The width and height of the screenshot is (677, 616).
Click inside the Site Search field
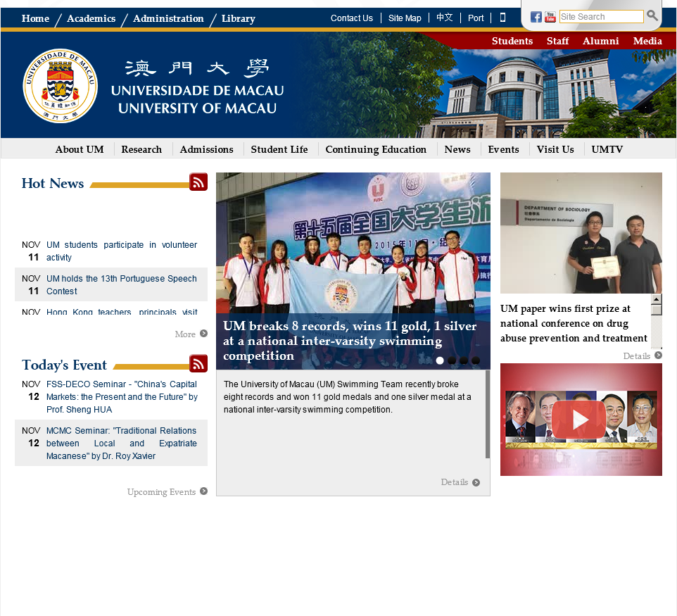click(x=602, y=17)
